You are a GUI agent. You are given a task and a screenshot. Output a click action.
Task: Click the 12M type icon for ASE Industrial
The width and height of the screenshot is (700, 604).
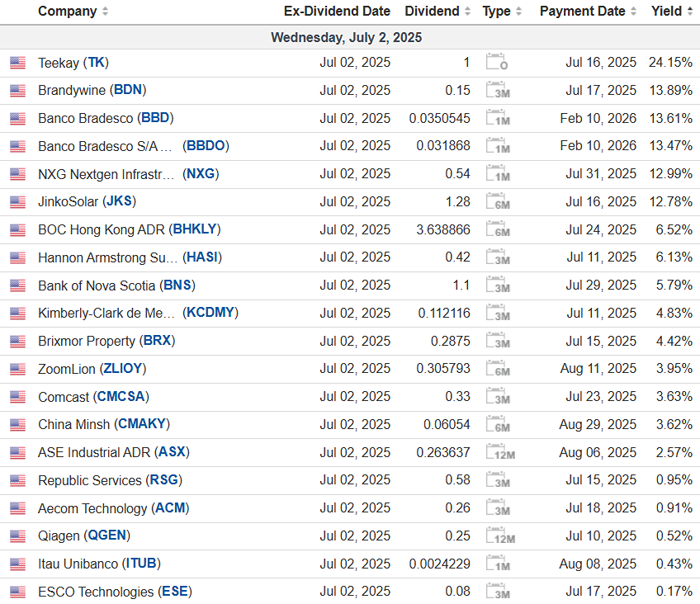point(499,453)
